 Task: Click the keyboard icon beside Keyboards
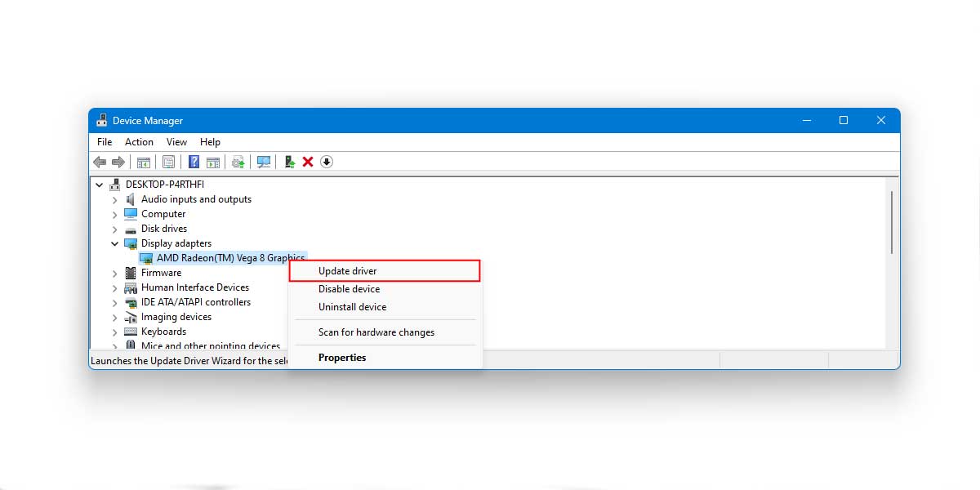point(131,332)
